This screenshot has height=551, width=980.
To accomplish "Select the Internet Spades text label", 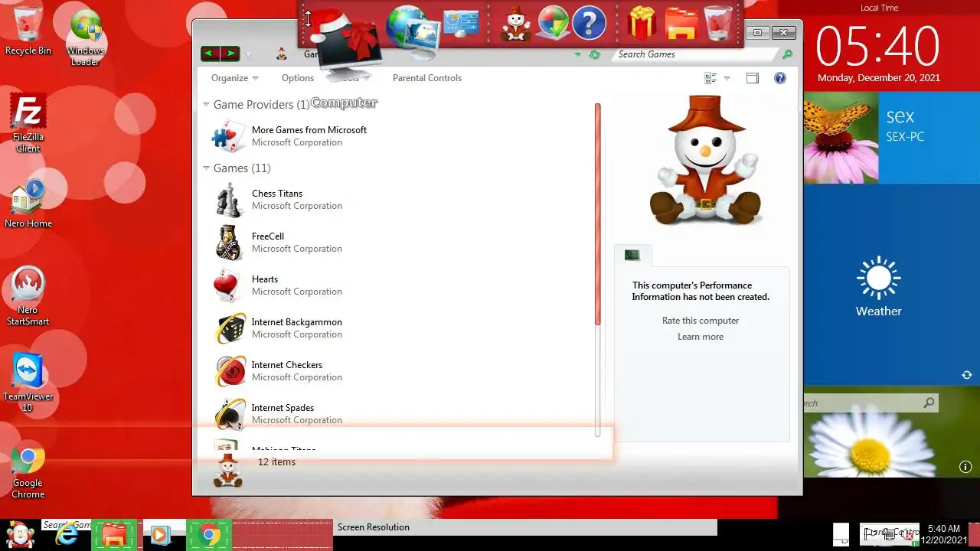I will click(x=283, y=408).
